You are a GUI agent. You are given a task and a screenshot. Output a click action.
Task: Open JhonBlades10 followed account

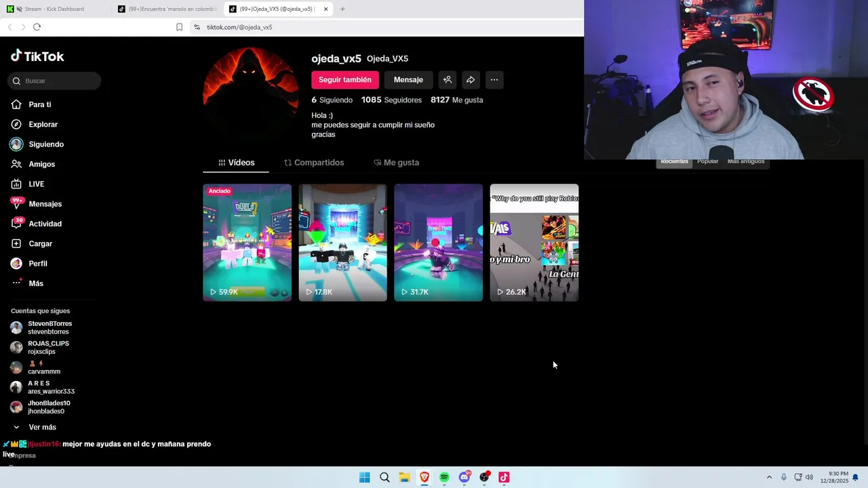41,407
